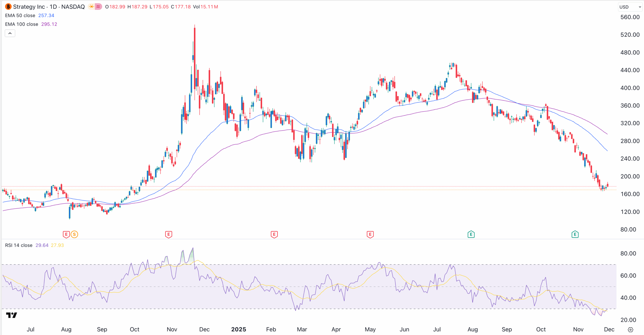
Task: Open chart settings via the gear-target icon
Action: click(x=630, y=329)
